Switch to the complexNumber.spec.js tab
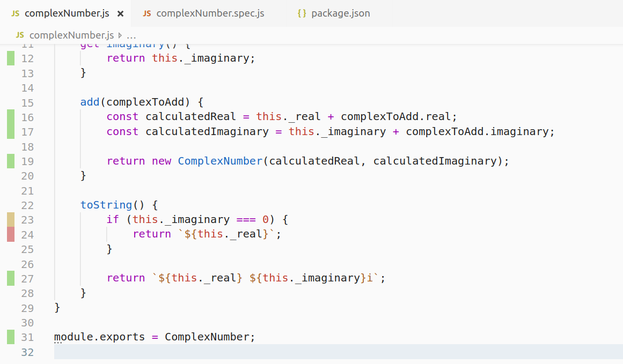The width and height of the screenshot is (623, 364). pos(208,13)
